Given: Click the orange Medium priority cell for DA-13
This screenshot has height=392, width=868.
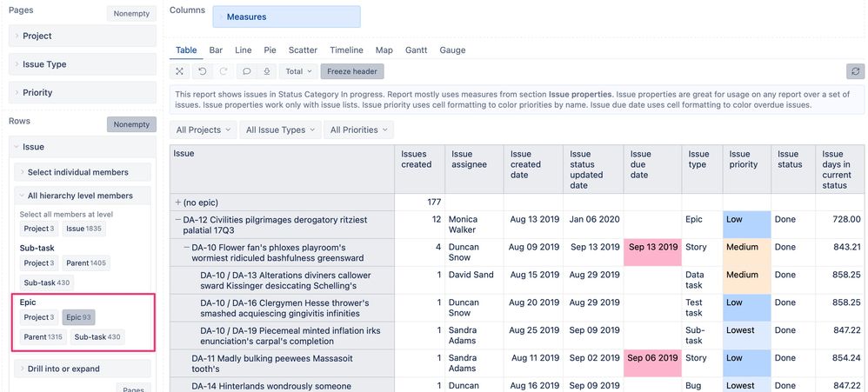Looking at the screenshot, I should (x=747, y=281).
